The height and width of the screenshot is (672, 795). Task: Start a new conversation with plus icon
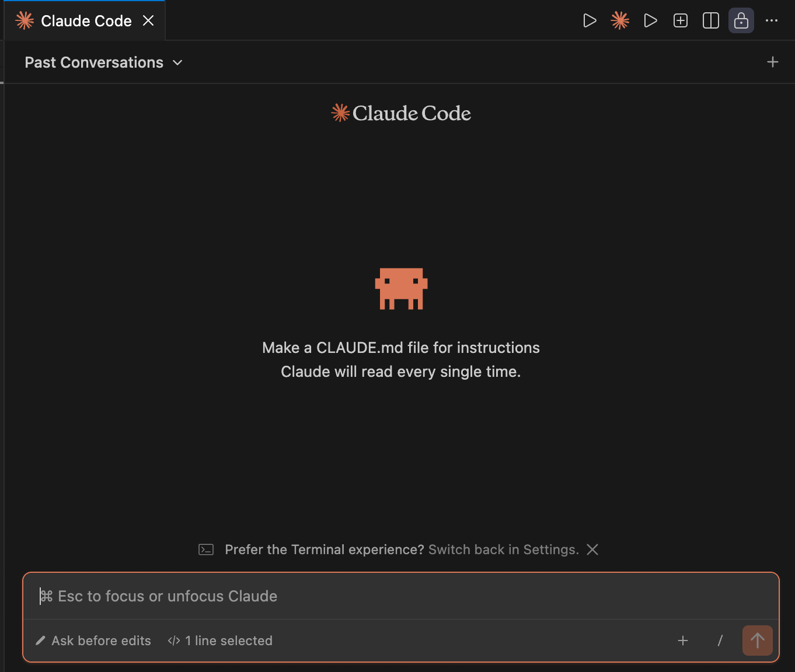pos(773,62)
